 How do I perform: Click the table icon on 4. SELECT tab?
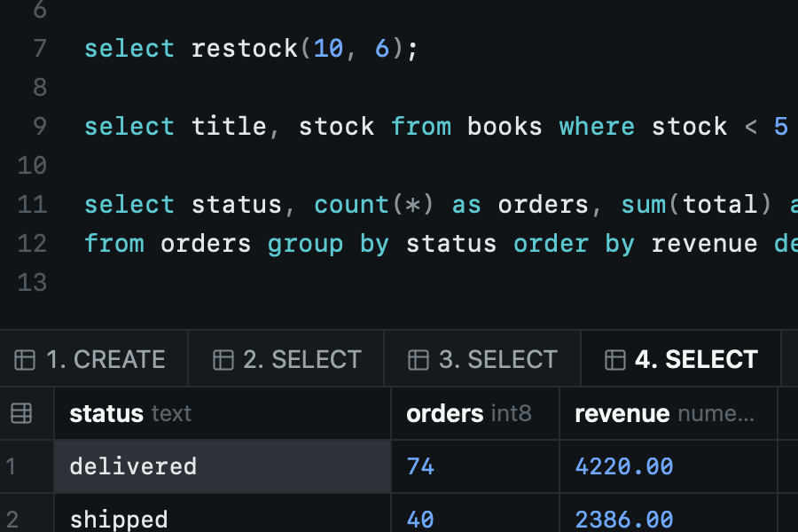click(x=614, y=360)
